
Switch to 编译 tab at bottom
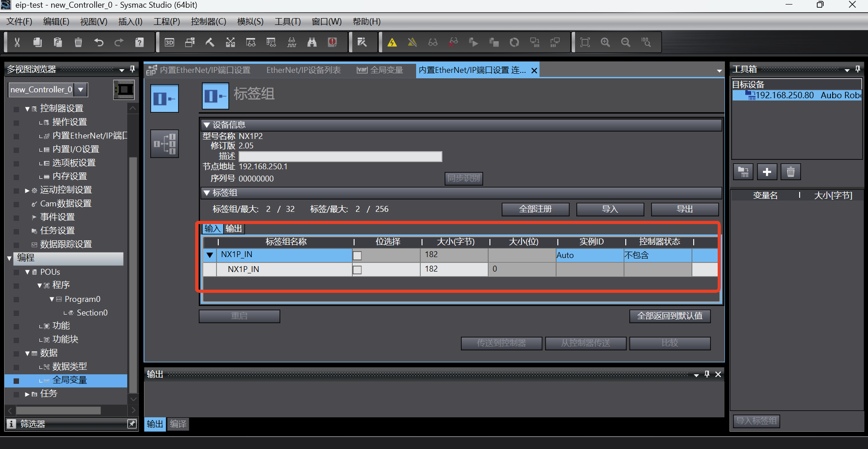tap(178, 424)
